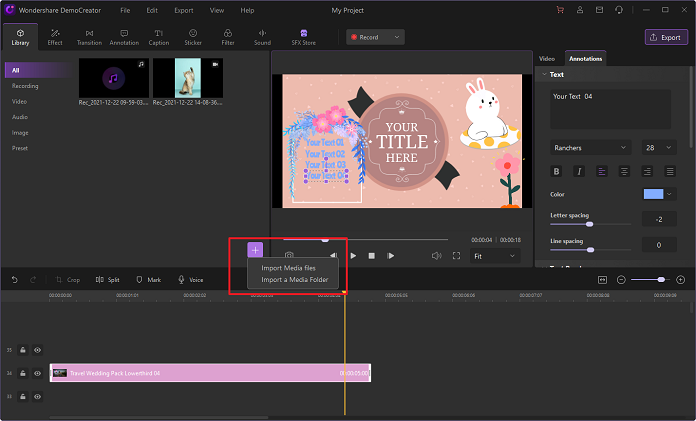
Task: Select the All library category
Action: [x=38, y=70]
